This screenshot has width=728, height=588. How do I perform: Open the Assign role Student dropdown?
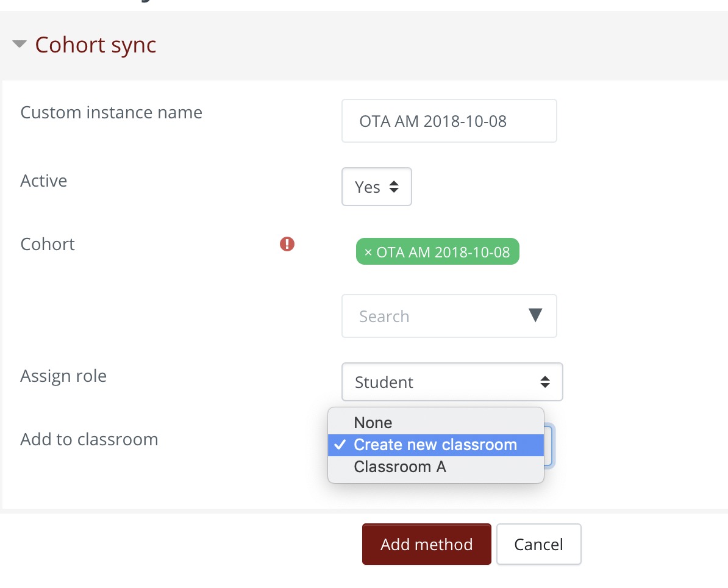tap(452, 382)
